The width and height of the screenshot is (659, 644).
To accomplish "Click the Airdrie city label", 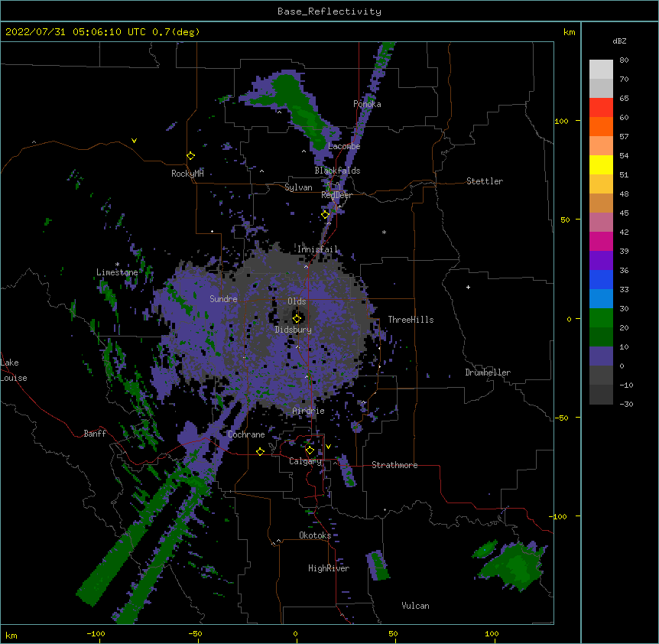I will 309,411.
